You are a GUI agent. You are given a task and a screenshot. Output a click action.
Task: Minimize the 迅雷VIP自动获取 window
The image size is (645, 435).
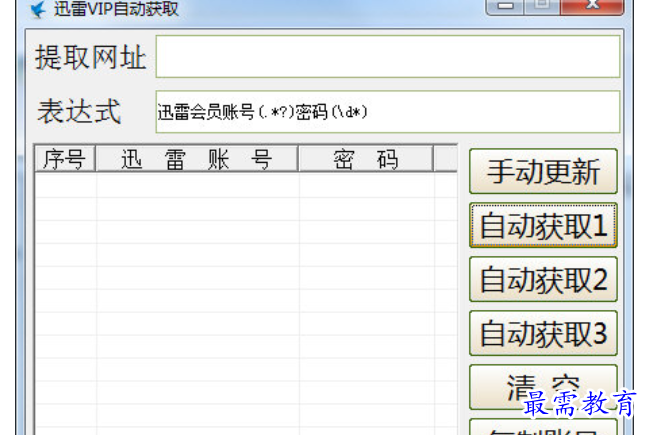coord(505,6)
